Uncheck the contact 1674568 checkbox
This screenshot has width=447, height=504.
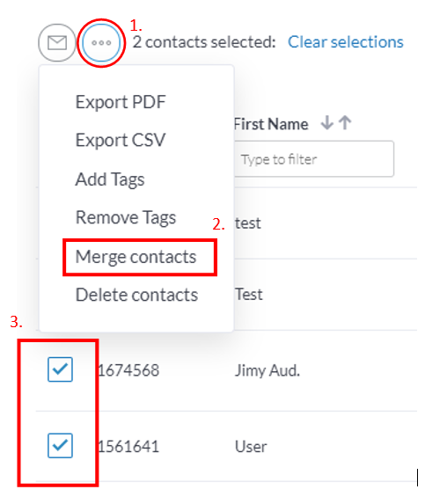point(60,369)
